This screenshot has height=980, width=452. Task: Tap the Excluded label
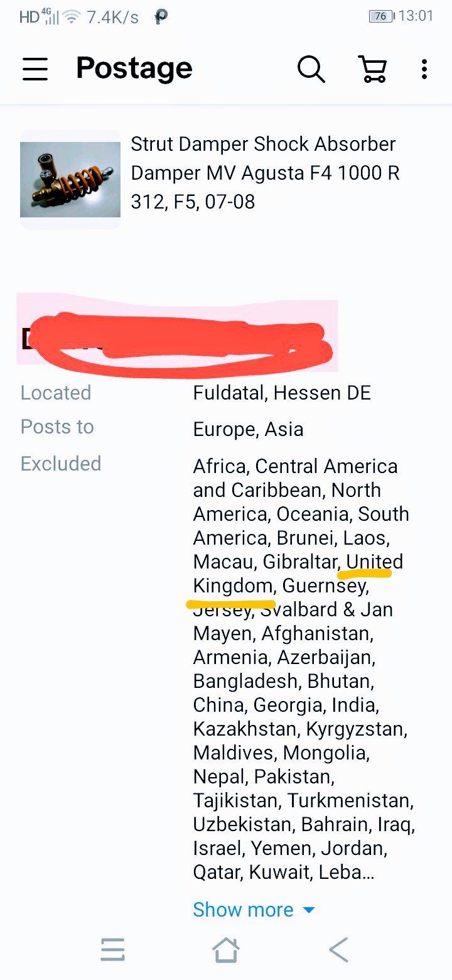(61, 464)
